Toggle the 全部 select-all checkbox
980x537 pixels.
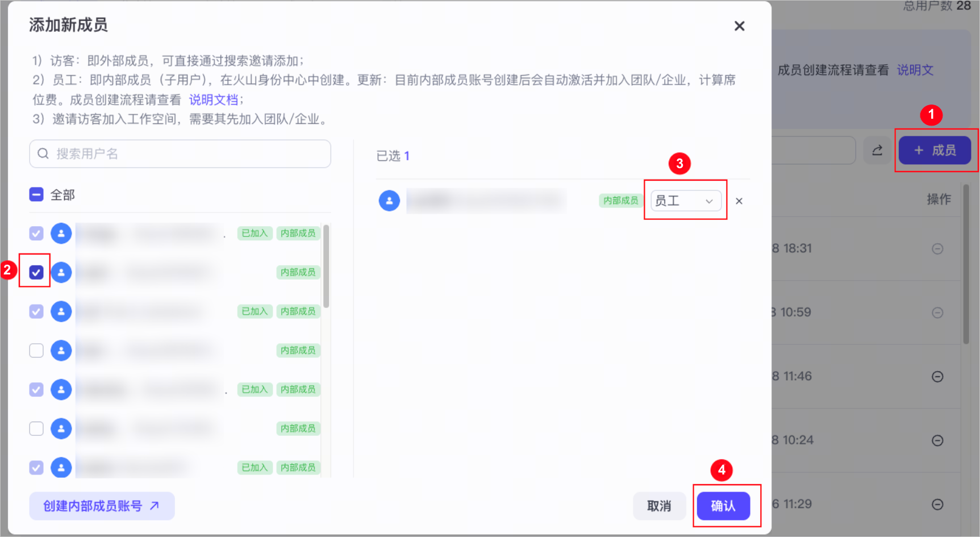tap(36, 195)
